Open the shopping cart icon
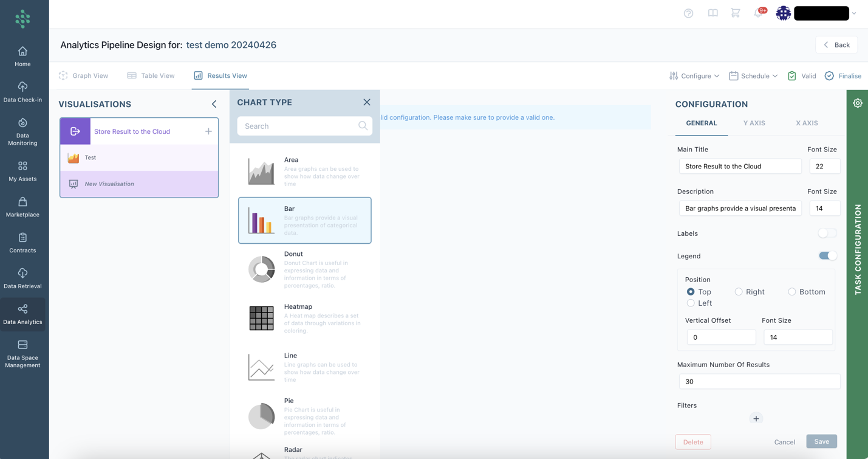This screenshot has width=868, height=459. click(735, 13)
